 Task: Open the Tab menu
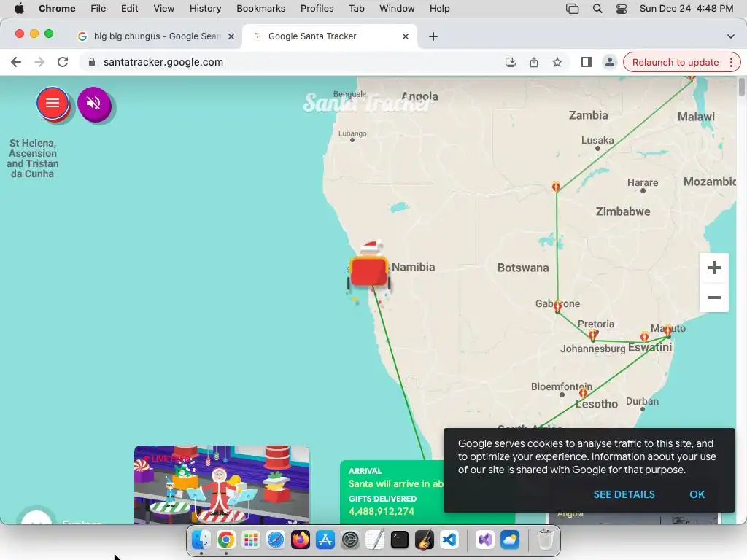[356, 8]
